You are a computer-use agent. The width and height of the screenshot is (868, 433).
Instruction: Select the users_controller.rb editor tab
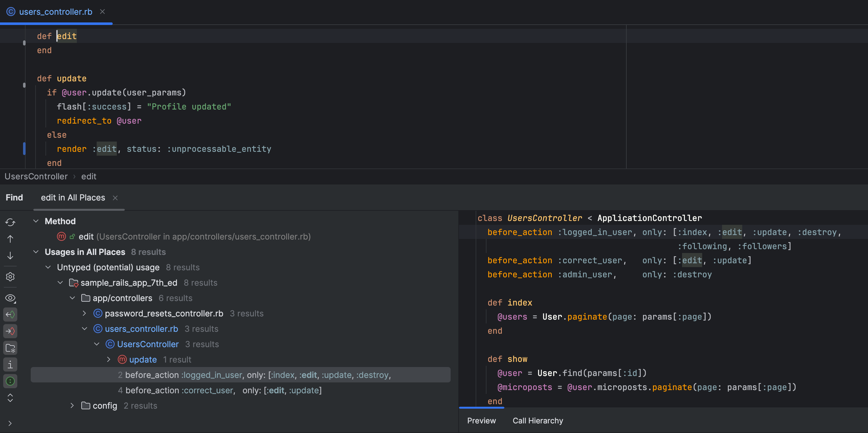click(56, 12)
